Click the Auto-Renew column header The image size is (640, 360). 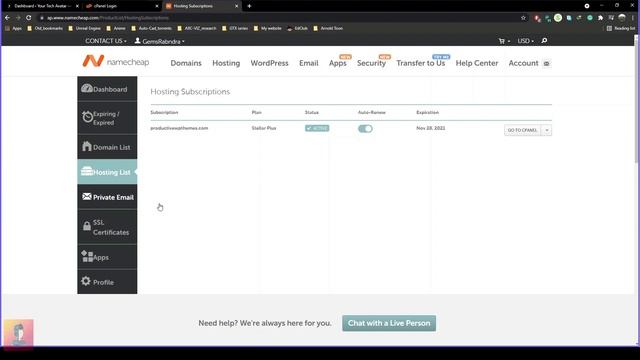point(371,112)
